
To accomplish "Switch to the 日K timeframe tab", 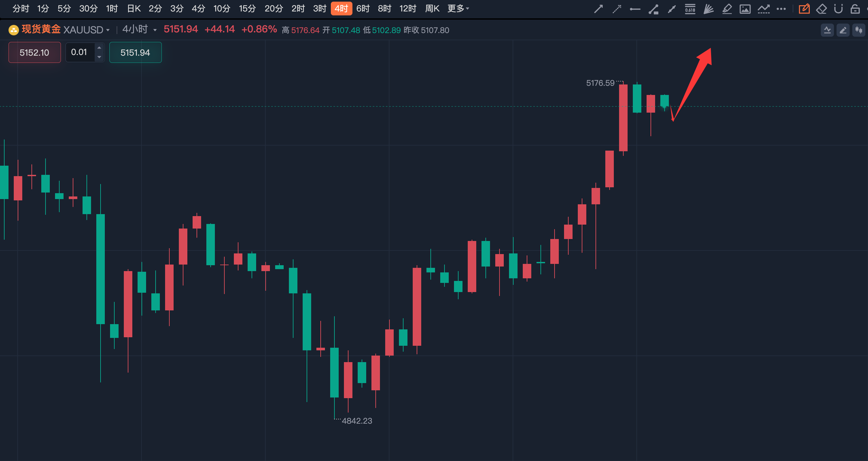I will coord(134,9).
